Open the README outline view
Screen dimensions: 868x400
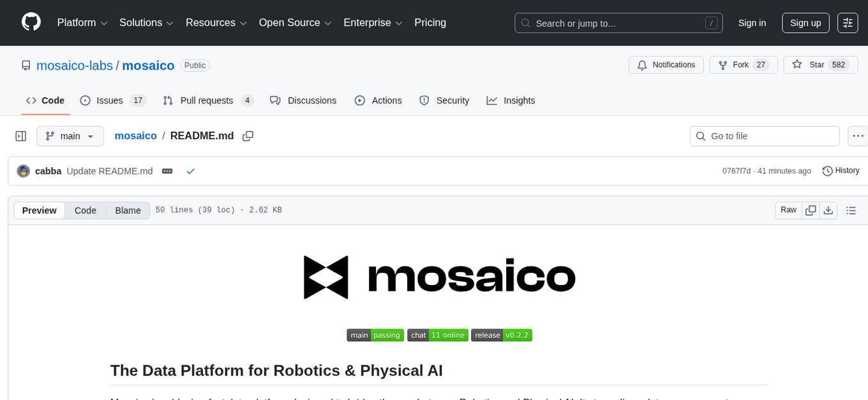point(851,210)
